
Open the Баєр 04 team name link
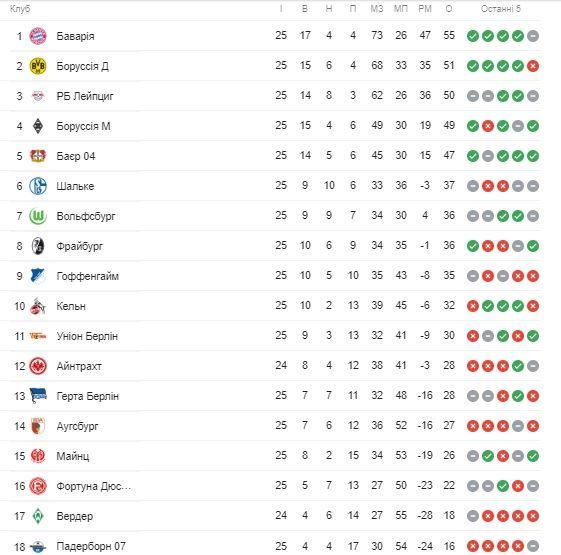75,156
